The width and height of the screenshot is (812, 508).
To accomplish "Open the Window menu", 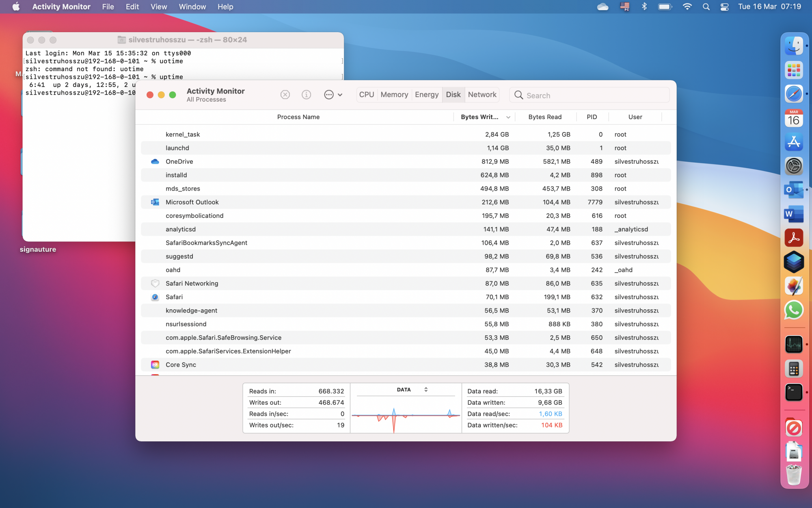I will pyautogui.click(x=192, y=7).
